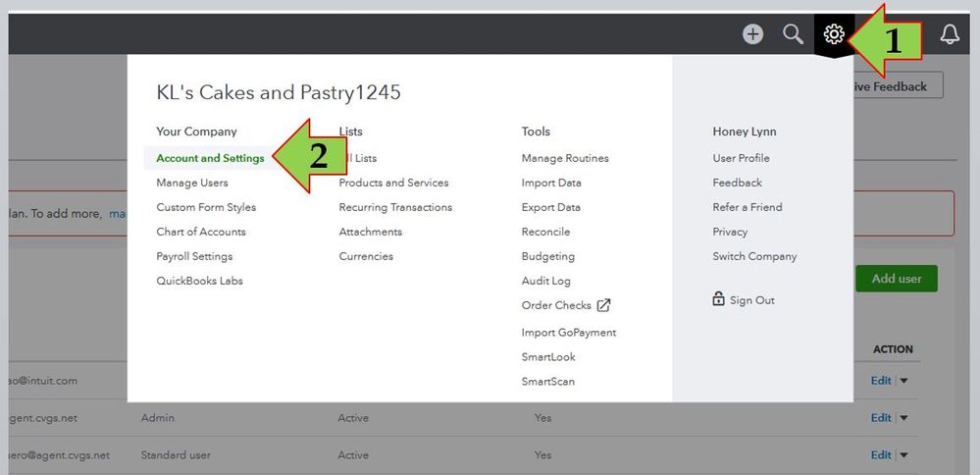Expand dropdown arrow beside Standard user Edit
This screenshot has height=475, width=980.
click(904, 455)
